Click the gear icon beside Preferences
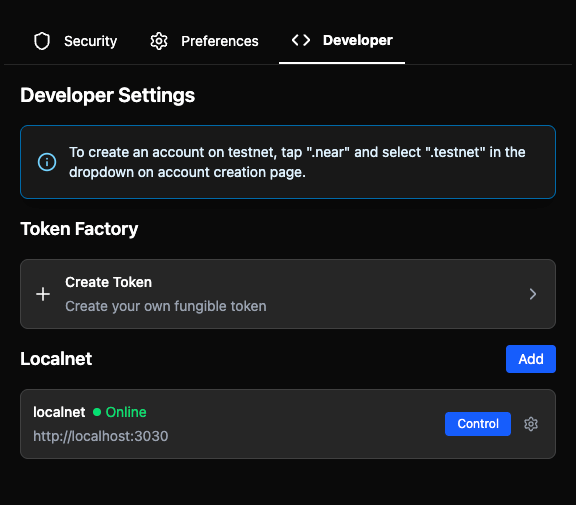This screenshot has width=576, height=505. (x=159, y=41)
